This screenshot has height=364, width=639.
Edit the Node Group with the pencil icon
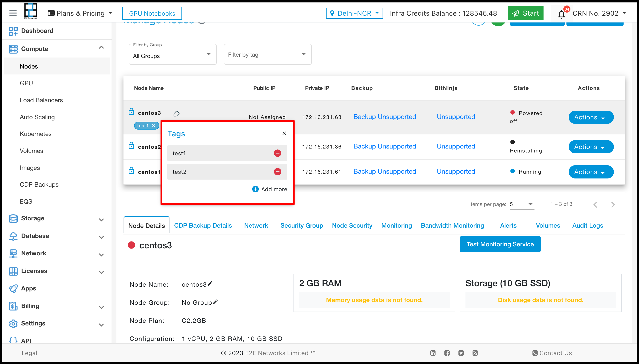point(215,302)
